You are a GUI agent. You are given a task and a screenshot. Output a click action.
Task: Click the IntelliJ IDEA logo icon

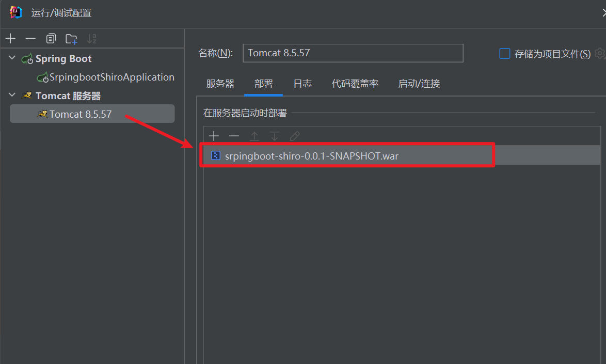point(16,12)
